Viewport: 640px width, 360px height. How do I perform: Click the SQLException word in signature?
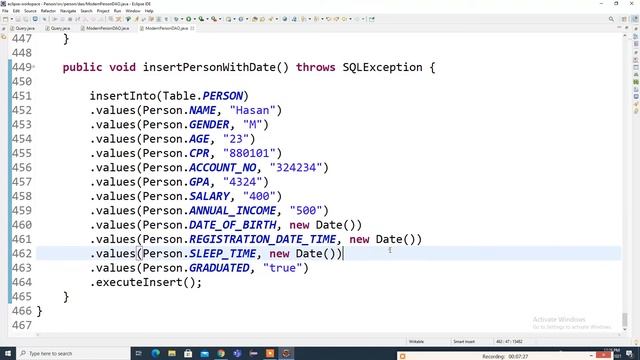click(382, 67)
